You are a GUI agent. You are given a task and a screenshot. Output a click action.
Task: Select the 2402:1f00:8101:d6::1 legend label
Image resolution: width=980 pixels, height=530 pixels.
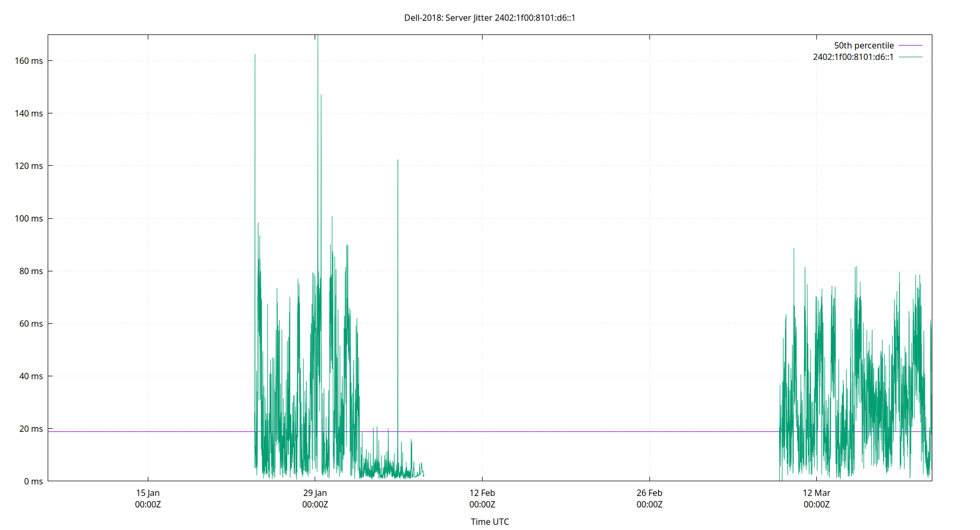pos(852,56)
